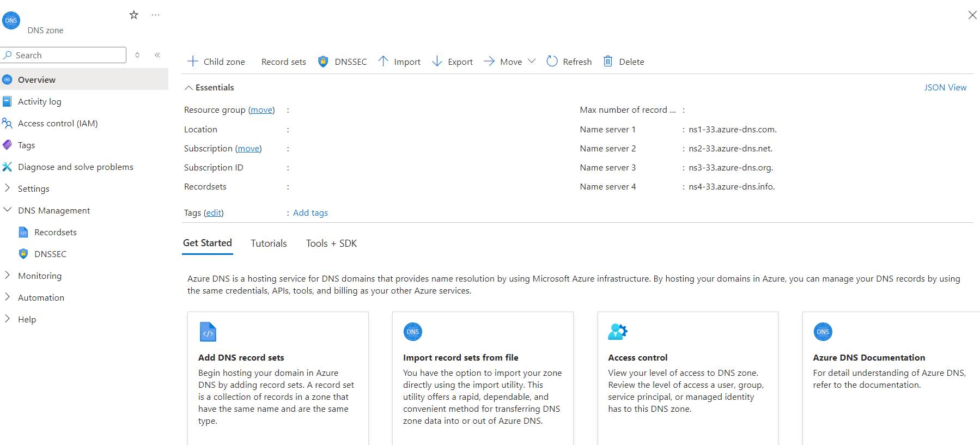
Task: Click the Azure DNS Documentation card icon
Action: tap(823, 332)
